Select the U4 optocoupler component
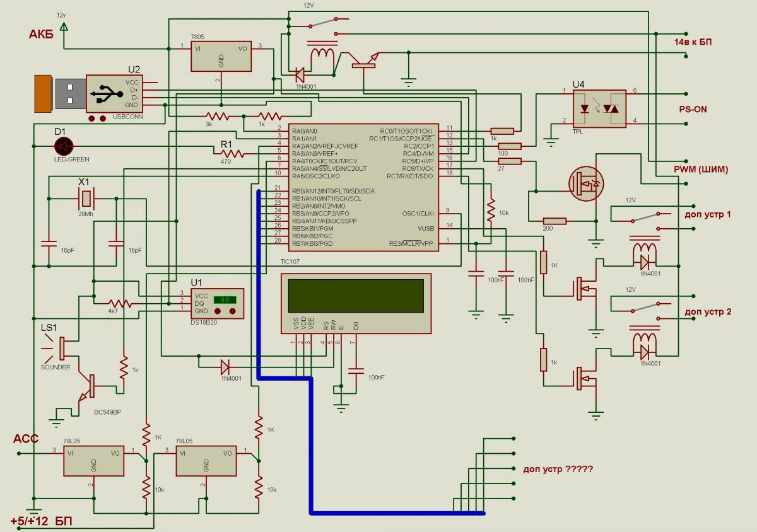Screen dimensions: 757x532 pyautogui.click(x=599, y=108)
